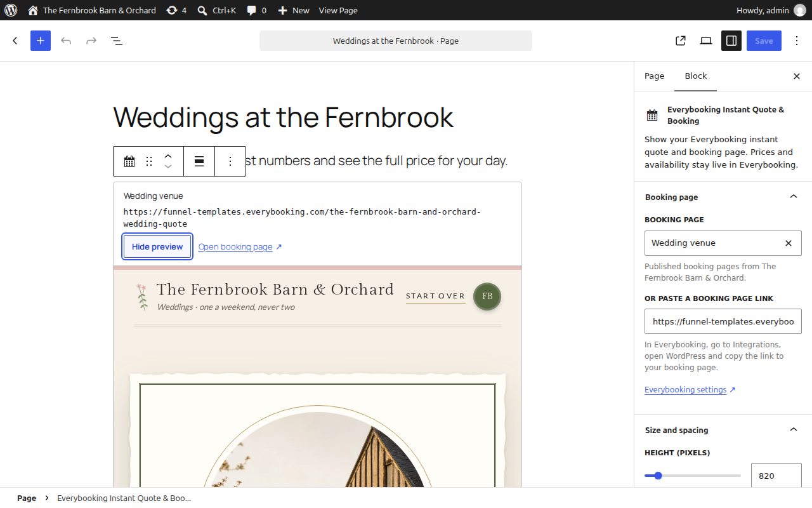
Task: Click START OVER in the preview
Action: click(x=436, y=296)
